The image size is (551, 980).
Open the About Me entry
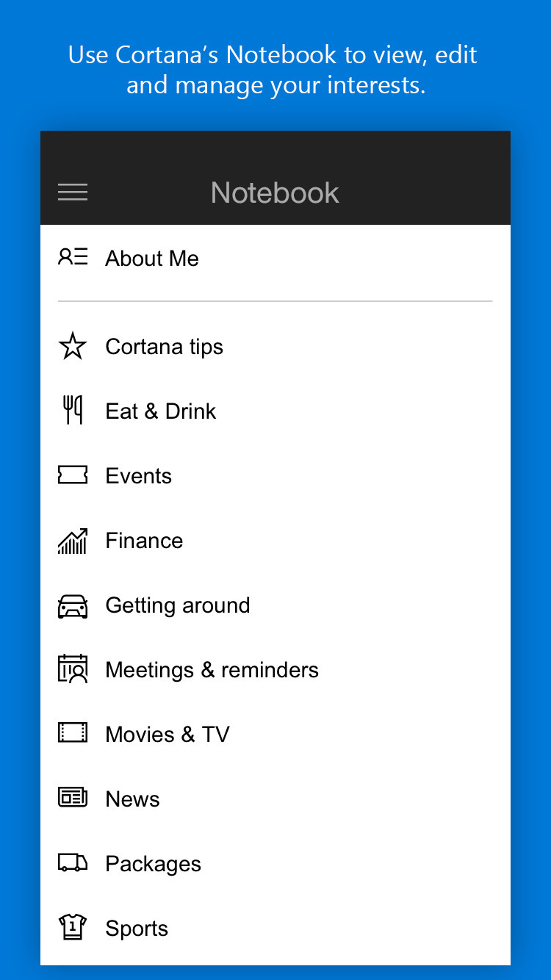152,259
